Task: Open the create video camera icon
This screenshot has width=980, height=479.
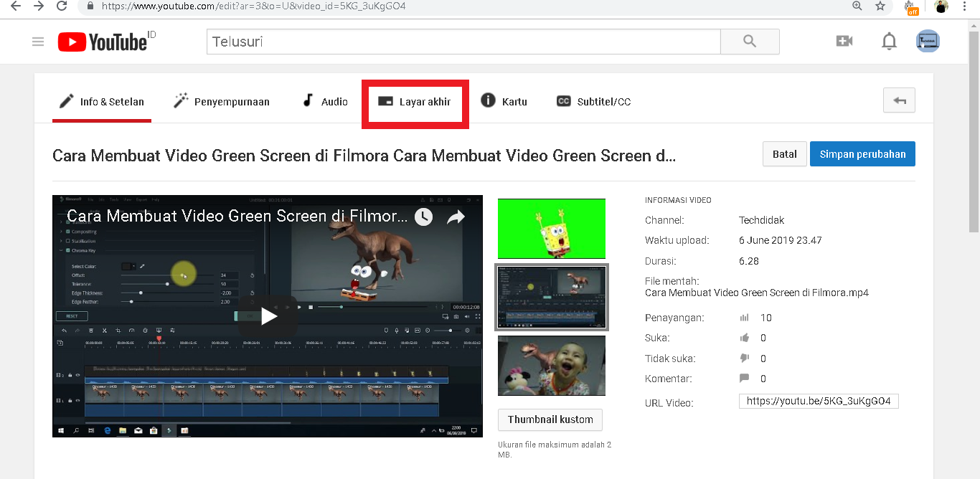Action: pos(844,41)
